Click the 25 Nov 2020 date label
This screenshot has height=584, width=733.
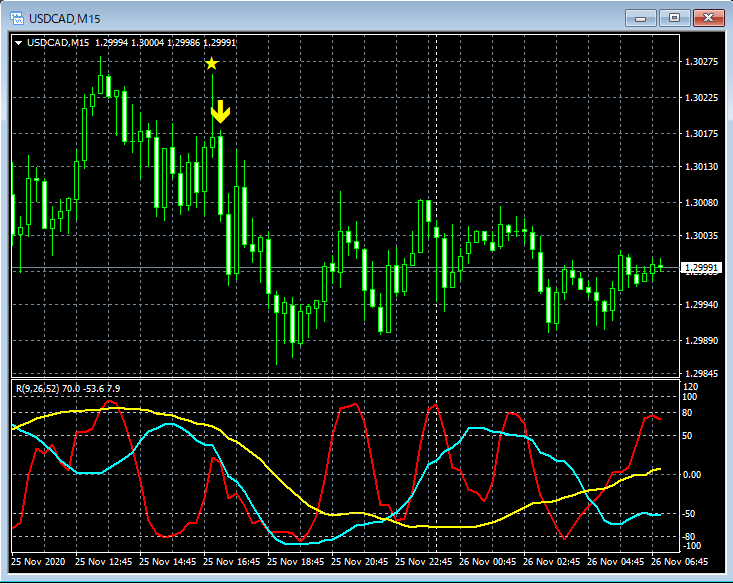42,562
